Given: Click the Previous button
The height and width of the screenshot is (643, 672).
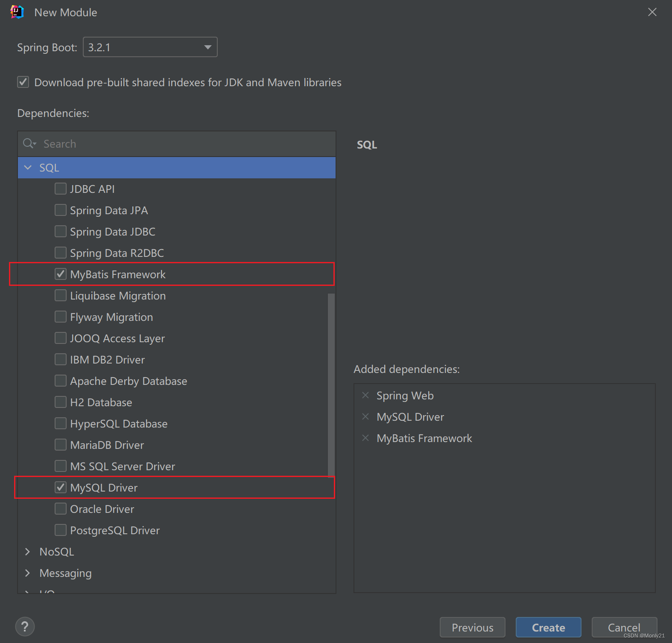Looking at the screenshot, I should pos(473,627).
